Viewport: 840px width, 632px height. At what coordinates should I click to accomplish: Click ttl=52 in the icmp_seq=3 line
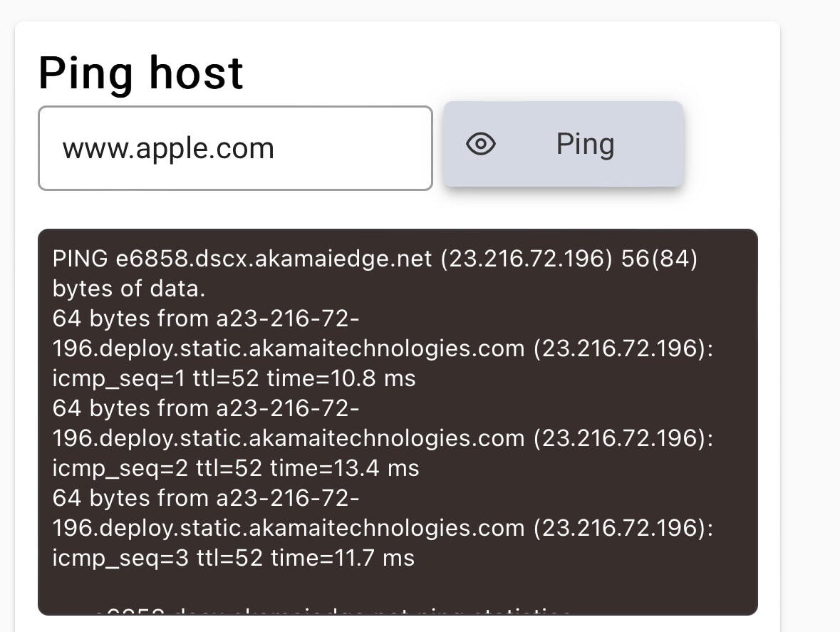click(227, 558)
